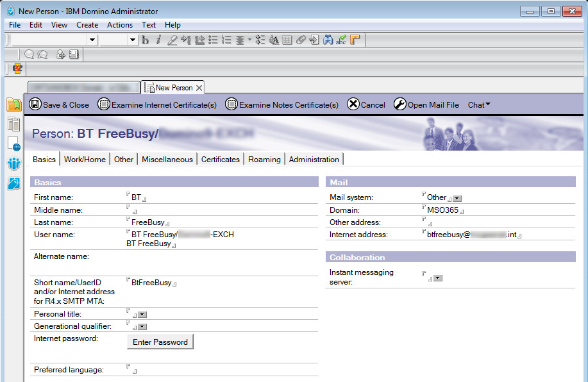Screen dimensions: 588x382
Task: Click the outdent text toolbar icon
Action: 199,40
